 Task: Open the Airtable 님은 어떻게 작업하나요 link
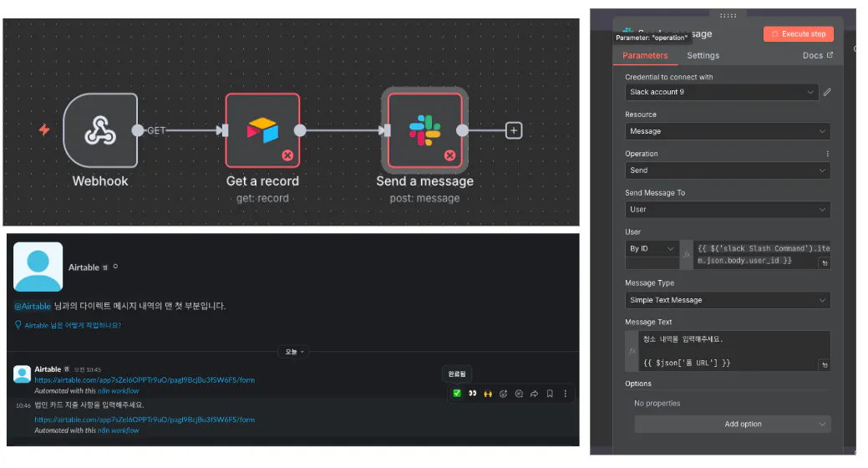click(73, 325)
